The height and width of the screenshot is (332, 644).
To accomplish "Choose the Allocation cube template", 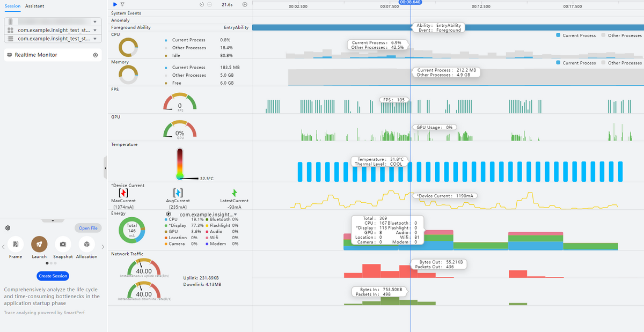I will point(86,244).
